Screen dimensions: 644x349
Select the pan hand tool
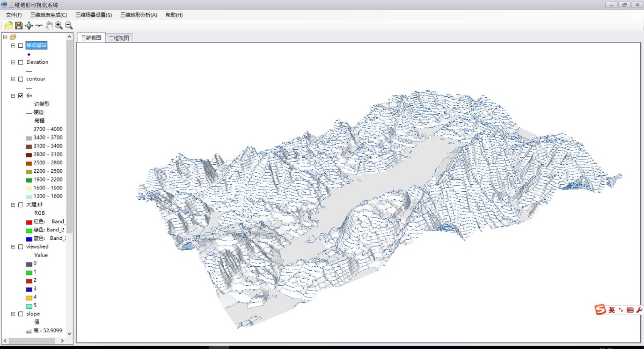pyautogui.click(x=49, y=25)
